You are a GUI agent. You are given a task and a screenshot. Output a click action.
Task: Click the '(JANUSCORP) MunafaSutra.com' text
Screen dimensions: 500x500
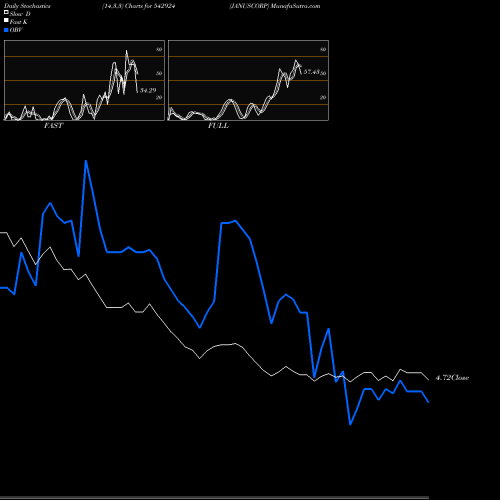pos(275,6)
